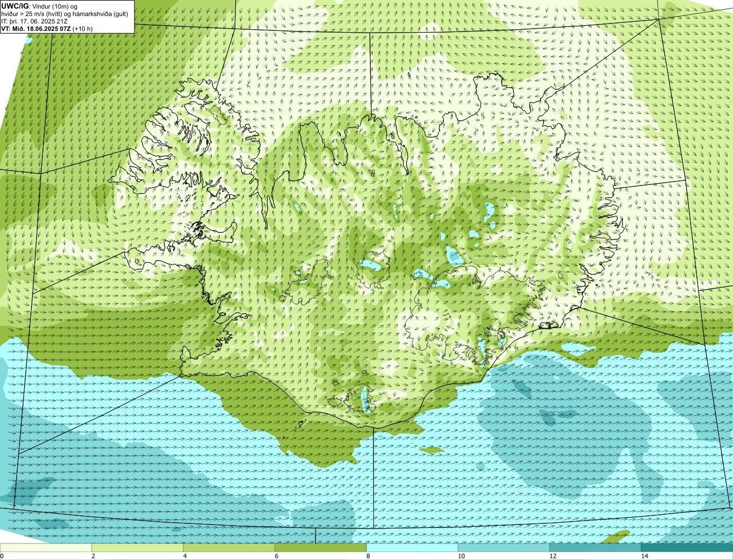The height and width of the screenshot is (560, 733).
Task: Click the 12–14 m/s teal legend swatch
Action: [x=596, y=547]
